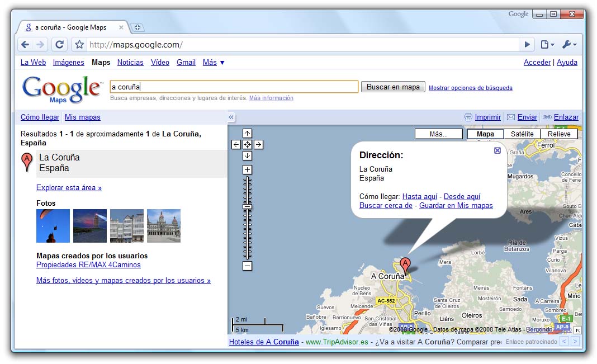Click the envelope icon next to Enviar
This screenshot has width=597, height=364.
point(511,117)
